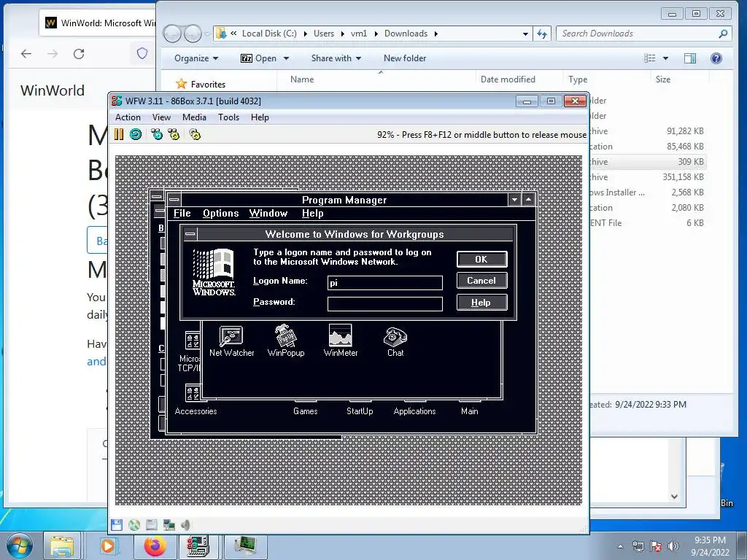Show hidden system tray icons arrow
The height and width of the screenshot is (560, 747).
[x=620, y=546]
